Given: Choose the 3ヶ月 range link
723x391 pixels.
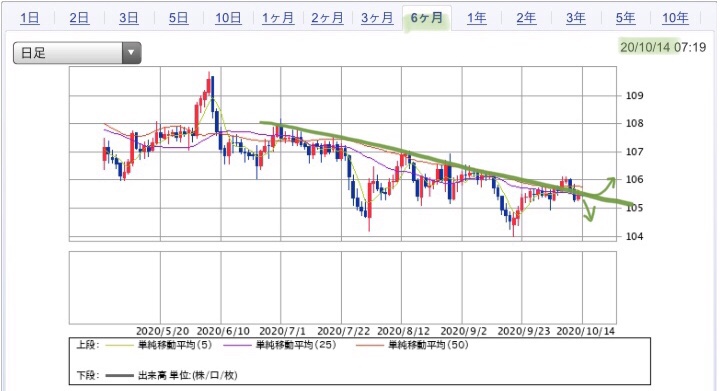Looking at the screenshot, I should click(377, 18).
